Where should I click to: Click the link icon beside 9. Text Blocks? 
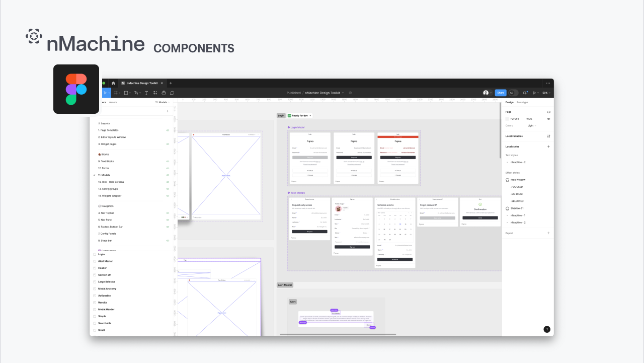click(168, 161)
